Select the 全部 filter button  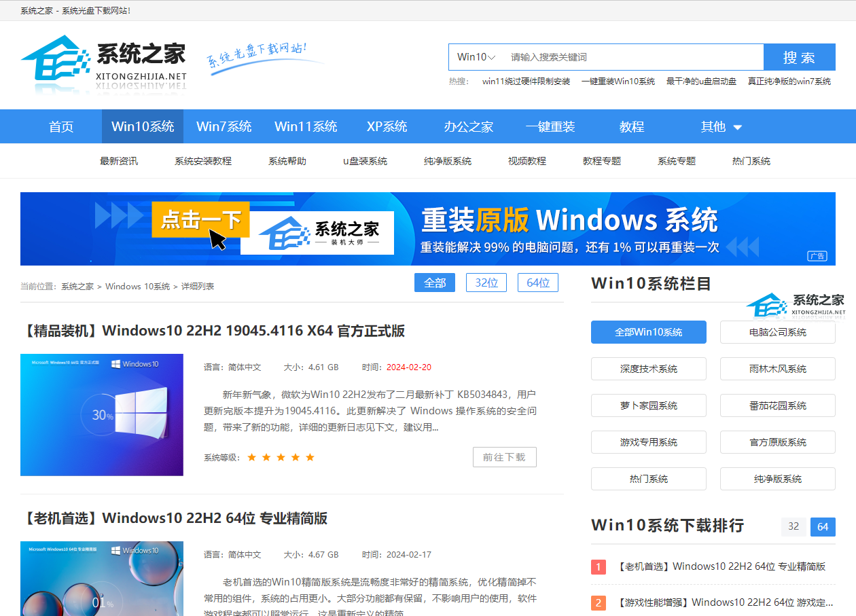435,283
